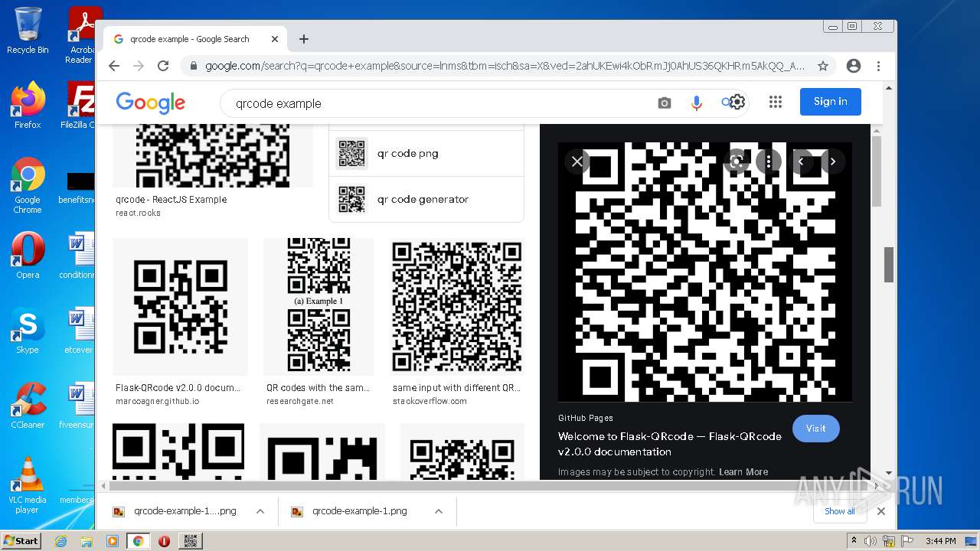Open Google Chrome desktop shortcut
Screen dimensions: 980x551
click(x=28, y=186)
